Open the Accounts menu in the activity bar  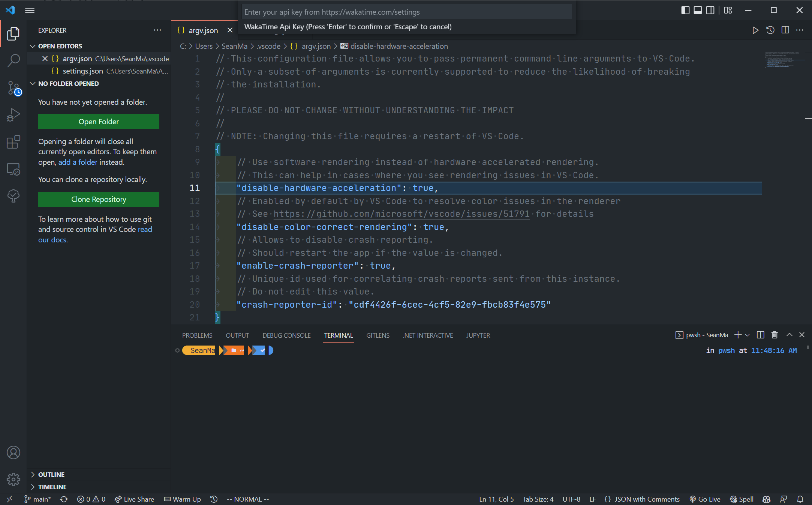(x=13, y=452)
